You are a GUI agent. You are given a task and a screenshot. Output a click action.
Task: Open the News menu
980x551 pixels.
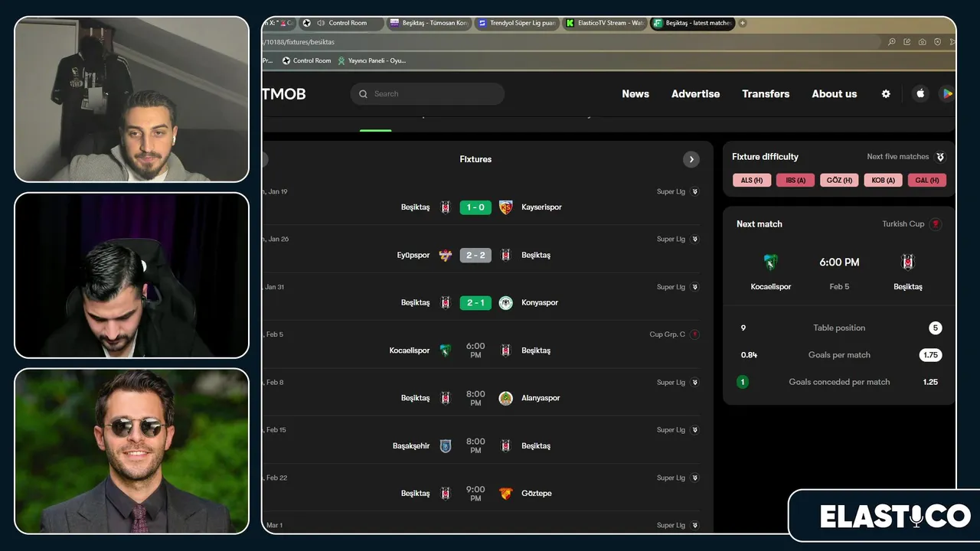635,94
